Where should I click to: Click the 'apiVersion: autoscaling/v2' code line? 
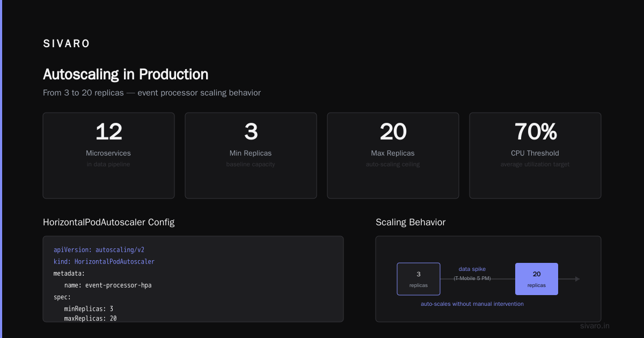coord(99,250)
